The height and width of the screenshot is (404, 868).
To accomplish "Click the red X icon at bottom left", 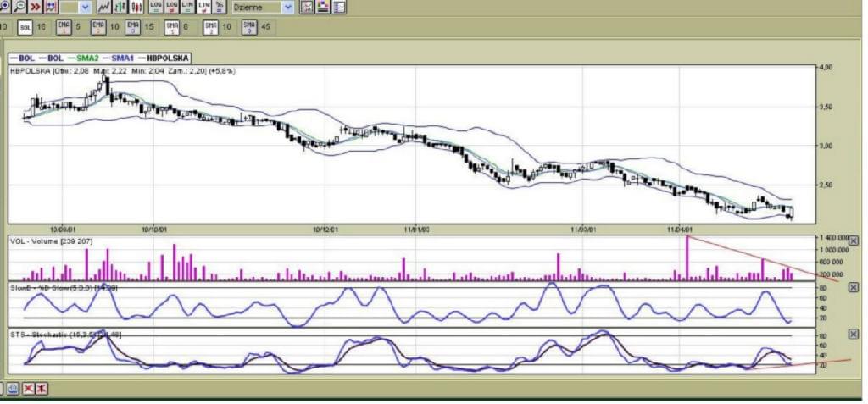I will coord(28,388).
